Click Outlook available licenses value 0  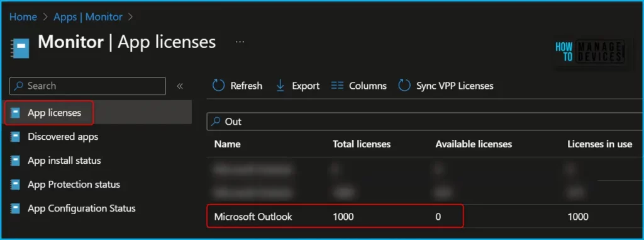[x=438, y=217]
